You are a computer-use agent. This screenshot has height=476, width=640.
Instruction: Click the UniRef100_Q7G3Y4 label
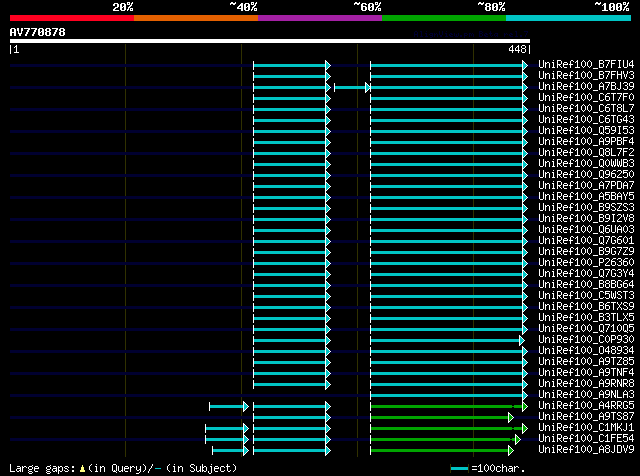pyautogui.click(x=586, y=274)
